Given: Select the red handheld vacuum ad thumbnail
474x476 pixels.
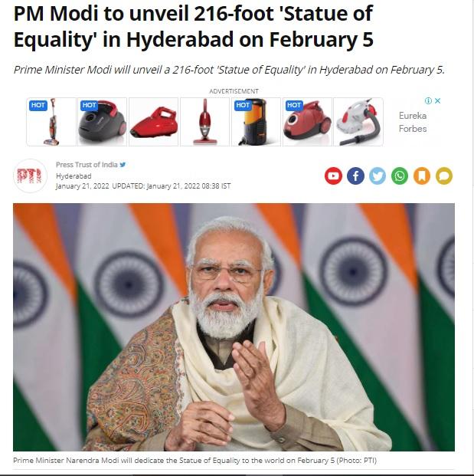Looking at the screenshot, I should (x=153, y=122).
